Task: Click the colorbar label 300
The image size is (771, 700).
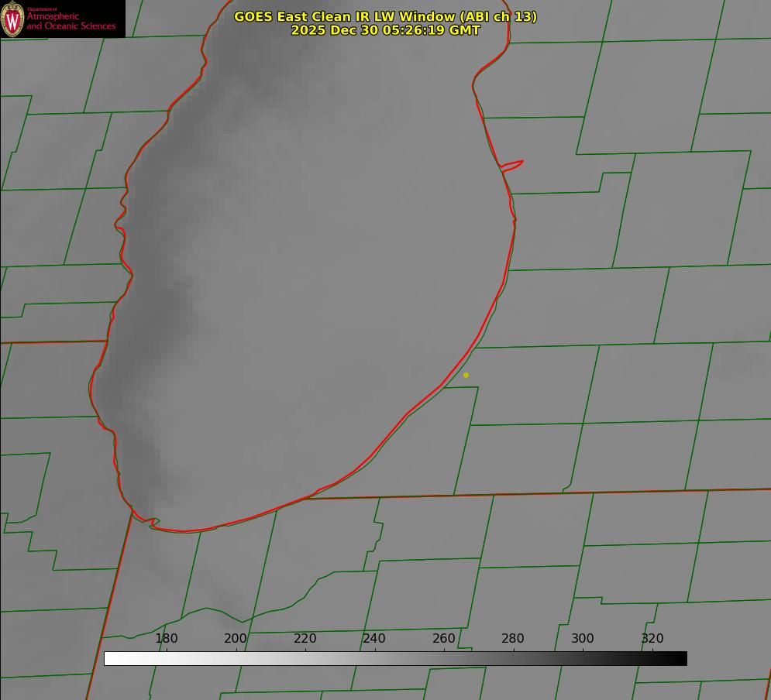Action: pos(583,638)
